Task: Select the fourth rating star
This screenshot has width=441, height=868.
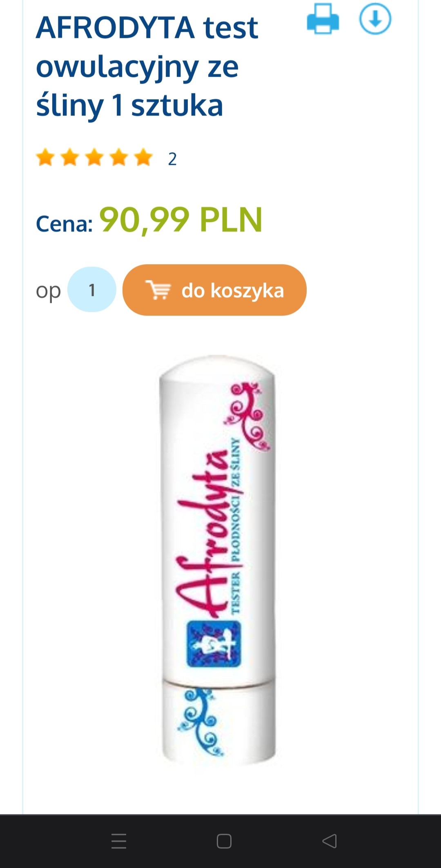Action: click(119, 158)
